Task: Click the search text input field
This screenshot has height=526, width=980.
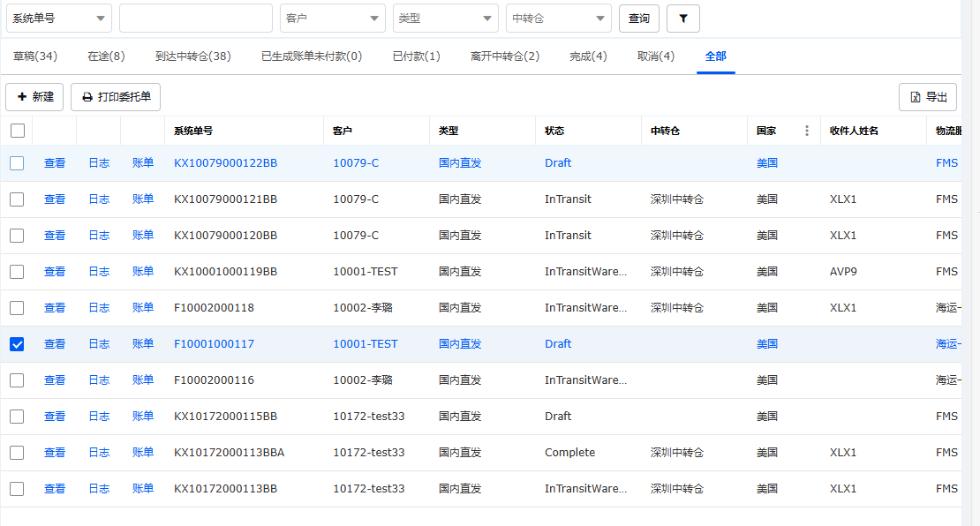Action: click(x=195, y=19)
